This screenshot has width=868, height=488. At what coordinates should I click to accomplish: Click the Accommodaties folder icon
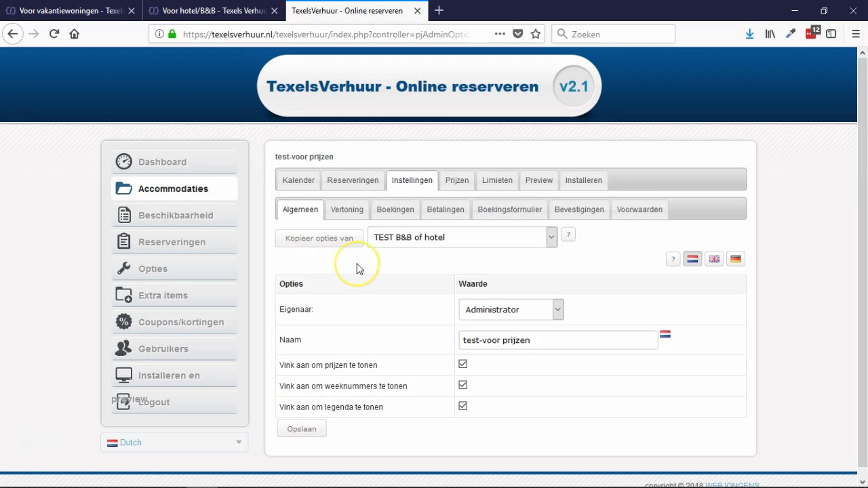[x=123, y=188]
